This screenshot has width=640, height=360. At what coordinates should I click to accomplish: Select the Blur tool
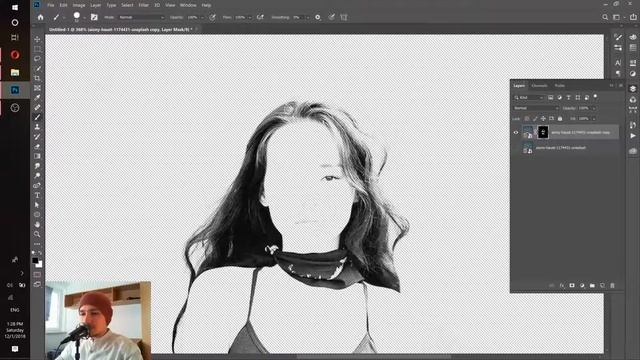tap(37, 166)
